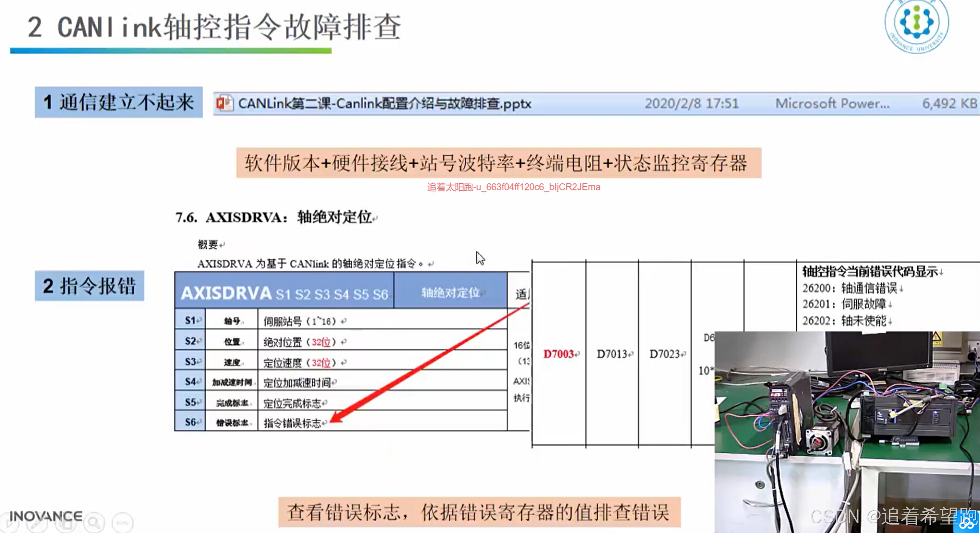Click the D7023 register cell
This screenshot has height=533, width=980.
click(x=665, y=354)
